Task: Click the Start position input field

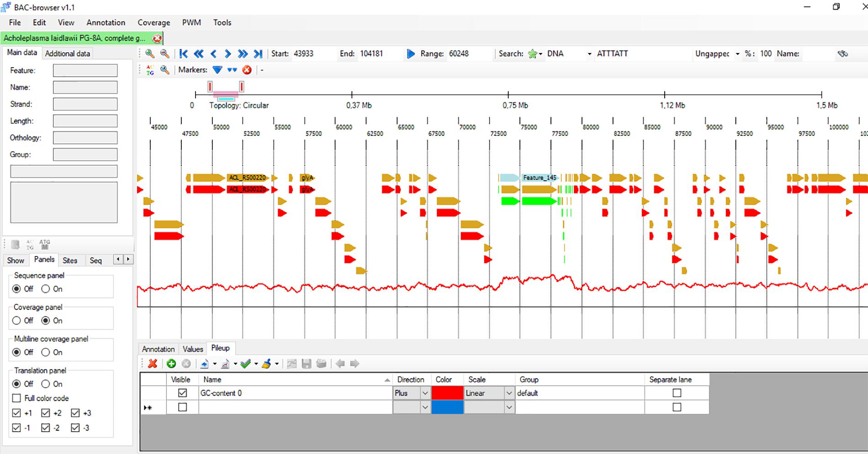Action: pyautogui.click(x=313, y=53)
